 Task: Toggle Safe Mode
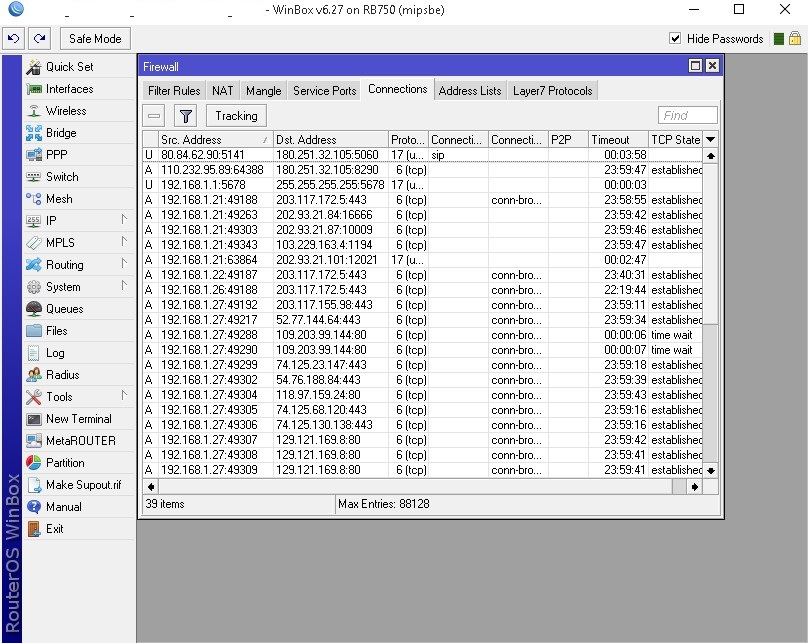[x=95, y=39]
